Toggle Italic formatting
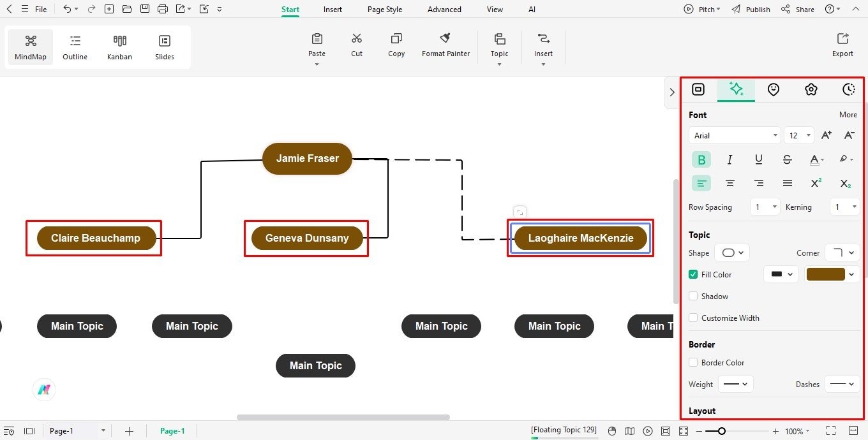The image size is (868, 440). pyautogui.click(x=730, y=159)
